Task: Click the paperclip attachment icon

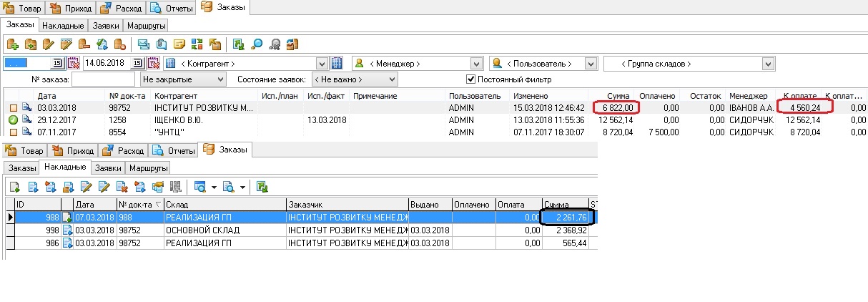Action: pos(162,44)
